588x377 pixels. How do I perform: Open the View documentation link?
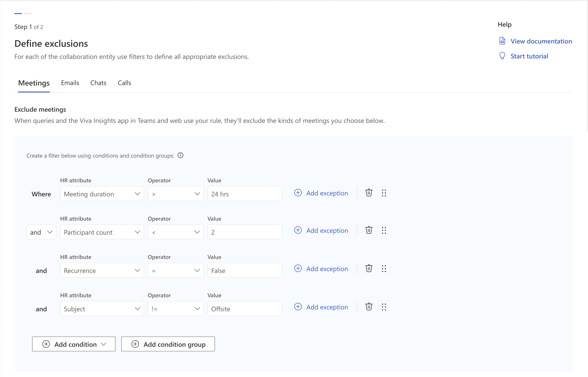point(541,41)
